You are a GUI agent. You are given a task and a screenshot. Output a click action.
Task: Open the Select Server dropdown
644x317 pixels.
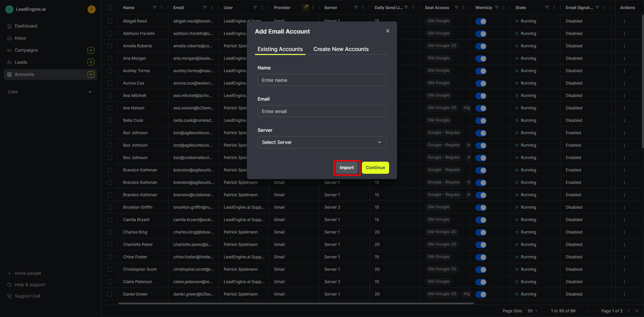(322, 142)
